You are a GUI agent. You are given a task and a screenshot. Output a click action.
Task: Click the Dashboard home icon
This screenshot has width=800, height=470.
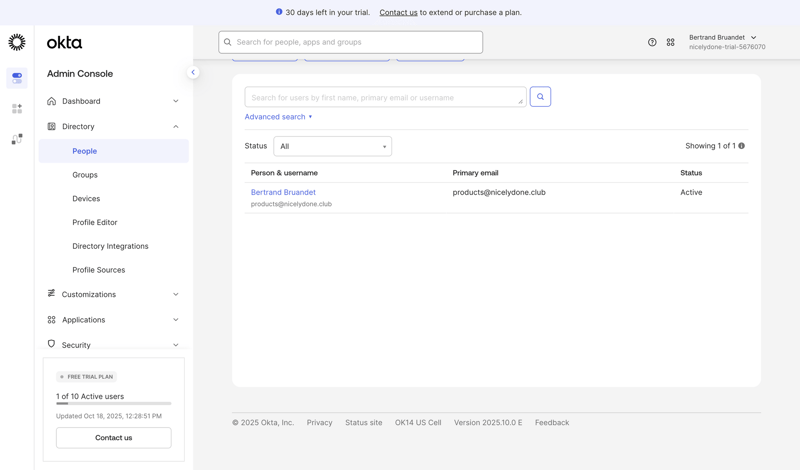pos(52,101)
